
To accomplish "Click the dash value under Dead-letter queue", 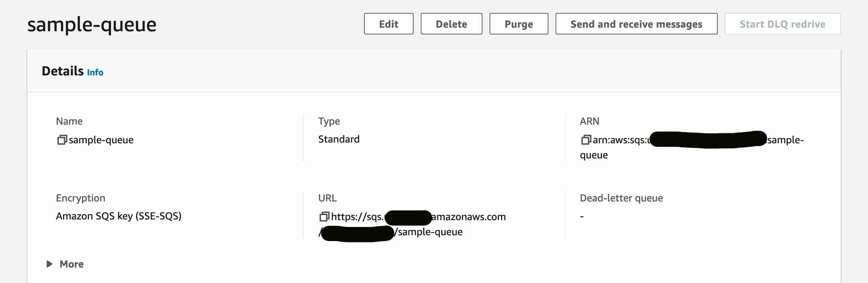I will 582,217.
